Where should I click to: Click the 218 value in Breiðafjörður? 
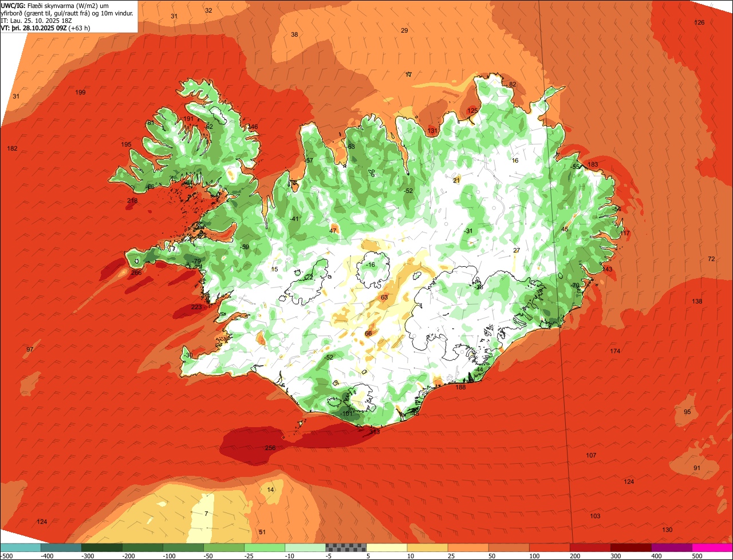132,200
